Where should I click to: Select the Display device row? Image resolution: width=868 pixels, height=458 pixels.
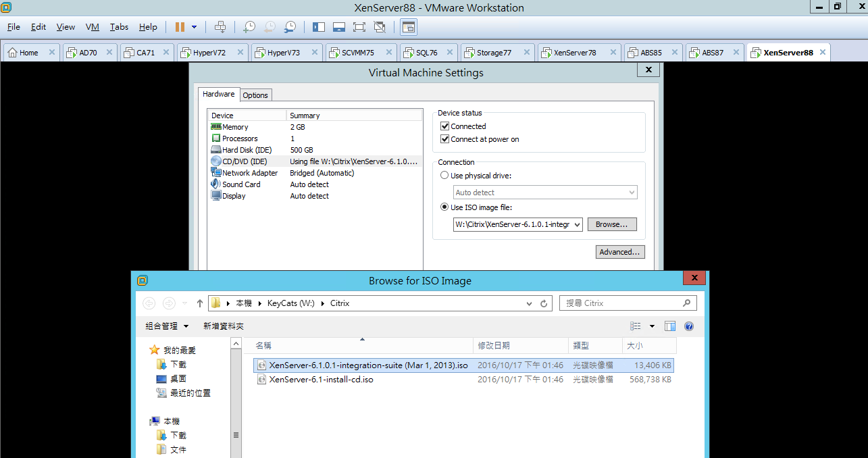coord(313,196)
